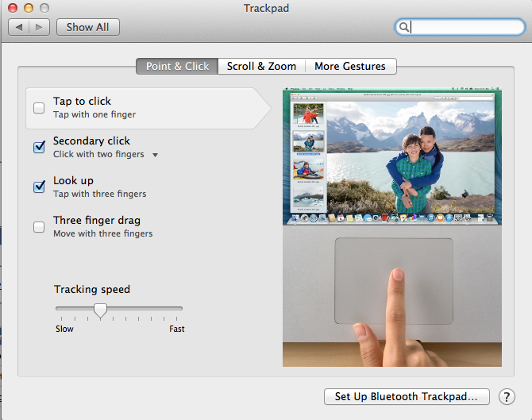
Task: Click the gesture demo video preview
Action: coord(392,227)
